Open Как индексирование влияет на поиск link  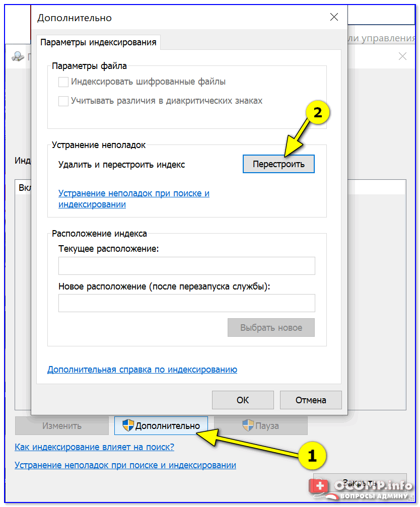pos(94,447)
